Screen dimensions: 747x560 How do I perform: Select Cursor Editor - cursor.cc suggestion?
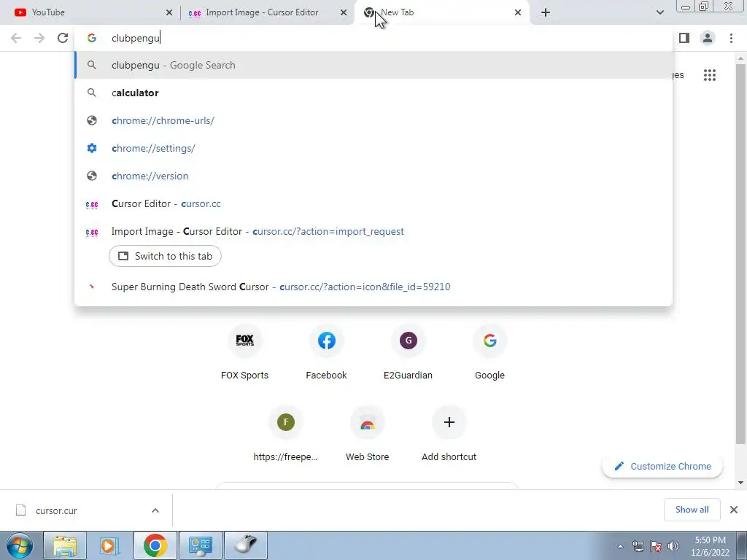tap(373, 204)
